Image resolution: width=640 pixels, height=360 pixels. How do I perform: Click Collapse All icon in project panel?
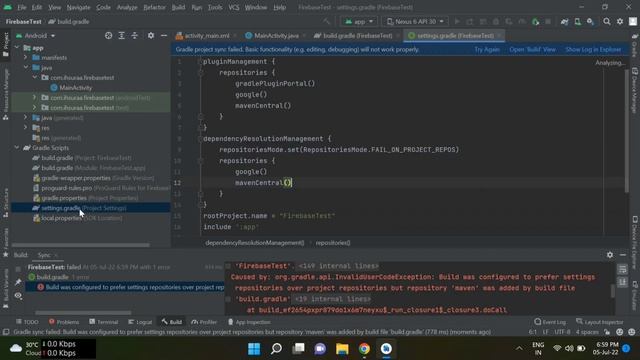(135, 36)
